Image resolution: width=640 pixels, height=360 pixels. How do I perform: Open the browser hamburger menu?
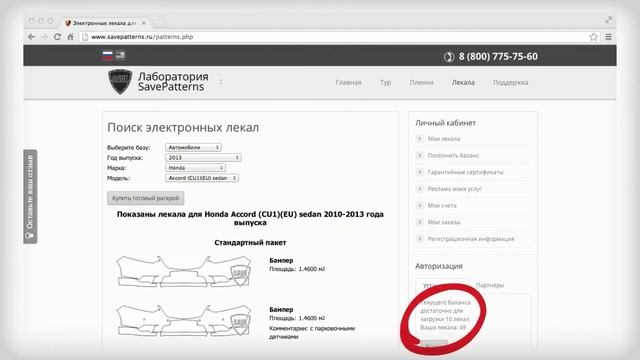(608, 37)
